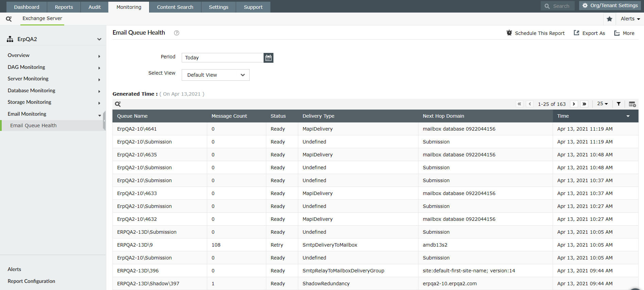The height and width of the screenshot is (290, 644).
Task: Select the Monitoring tab
Action: [x=129, y=7]
